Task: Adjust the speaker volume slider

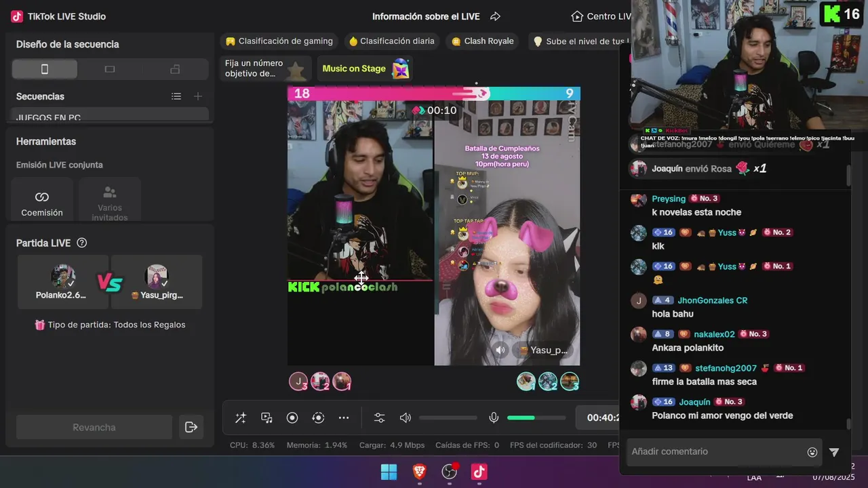Action: click(448, 418)
